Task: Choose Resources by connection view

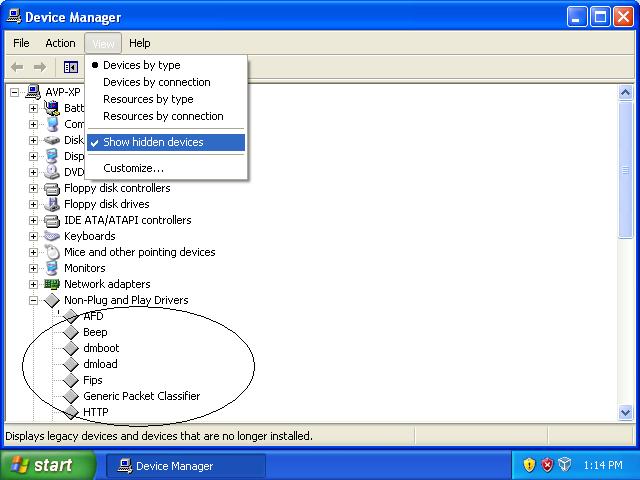Action: click(x=166, y=116)
